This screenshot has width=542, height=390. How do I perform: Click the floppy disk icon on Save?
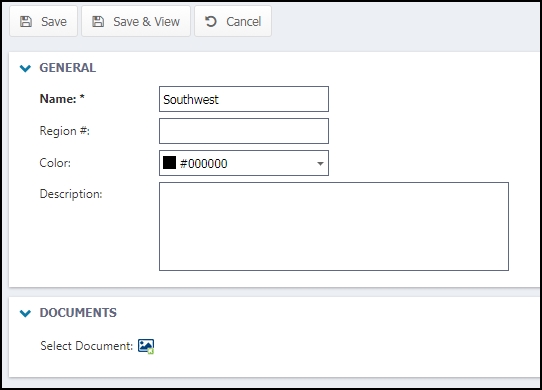click(26, 21)
